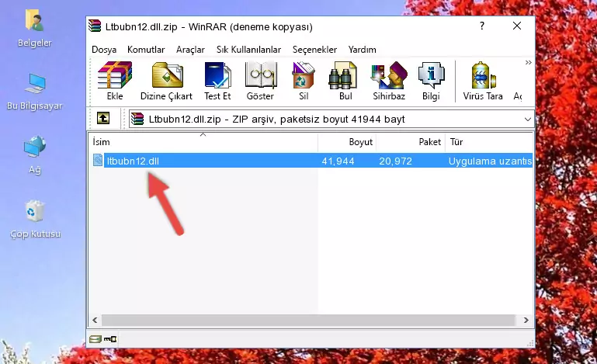Select the Bu Bilgisayar desktop icon
The width and height of the screenshot is (597, 364).
[x=35, y=92]
